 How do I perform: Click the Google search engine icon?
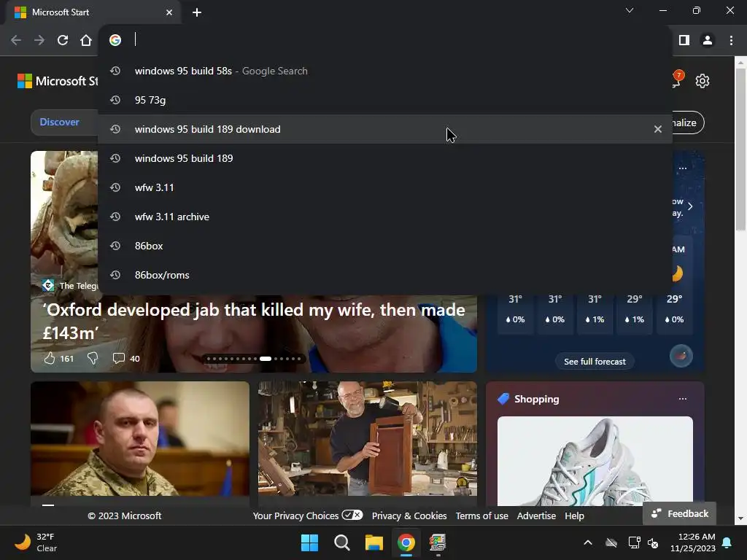pos(115,40)
